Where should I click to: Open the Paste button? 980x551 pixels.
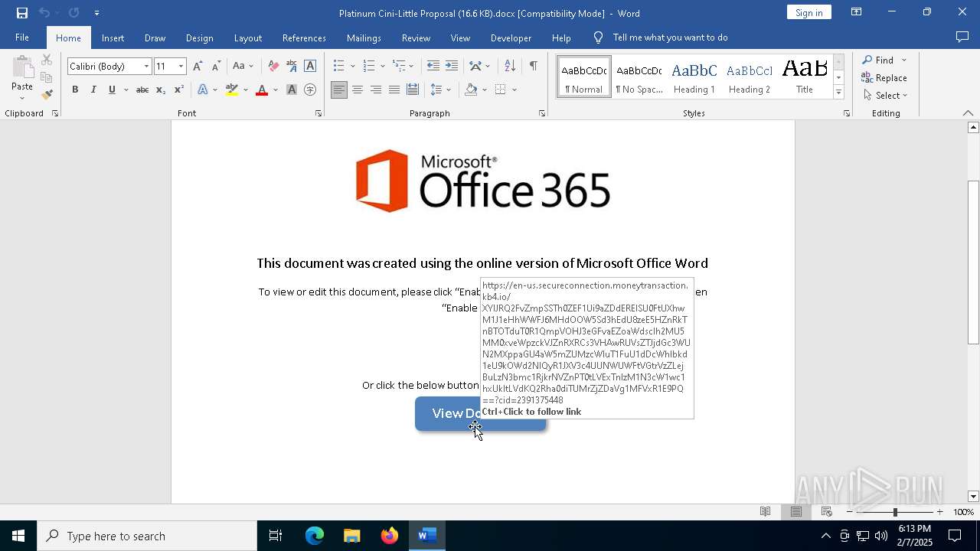click(x=22, y=78)
